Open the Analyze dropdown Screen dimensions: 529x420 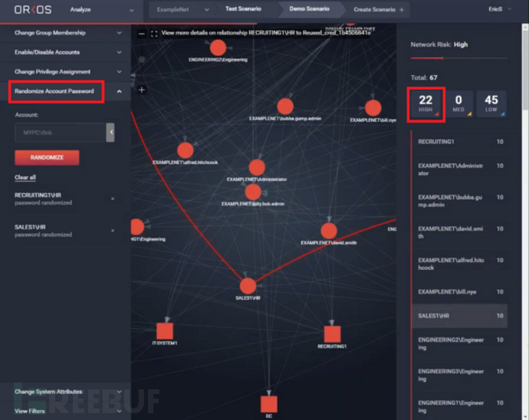click(102, 10)
